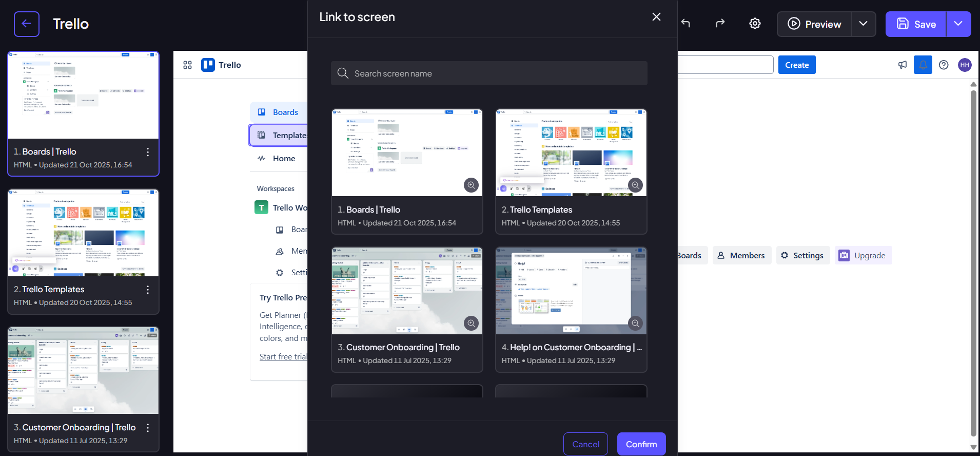980x456 pixels.
Task: Select Help! on Customer Onboarding card in dialog
Action: (571, 310)
